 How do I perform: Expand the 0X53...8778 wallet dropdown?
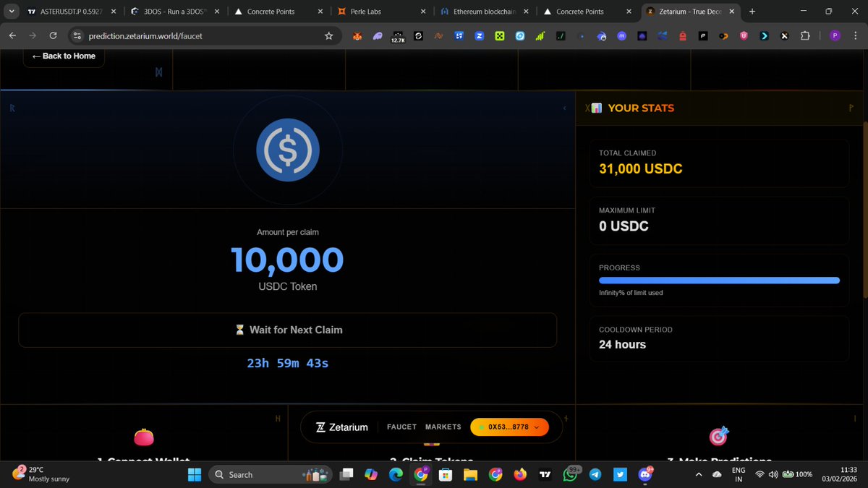coord(509,427)
